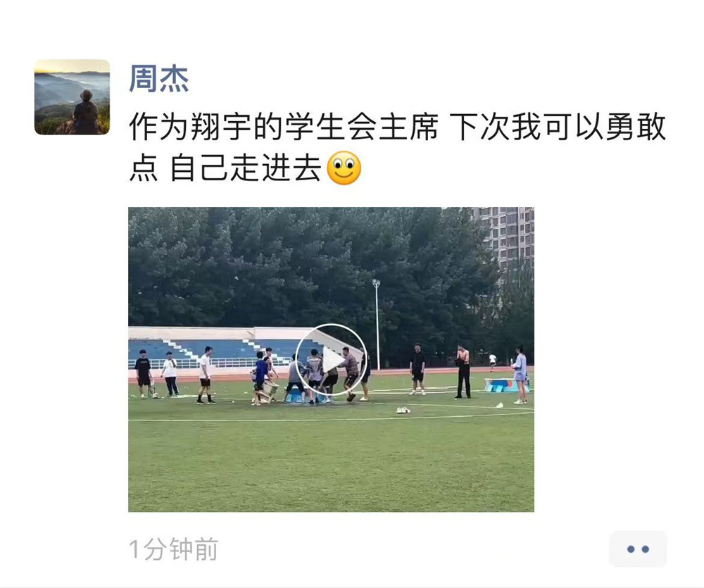Open 周杰's profile avatar picture
The image size is (704, 588).
tap(72, 97)
